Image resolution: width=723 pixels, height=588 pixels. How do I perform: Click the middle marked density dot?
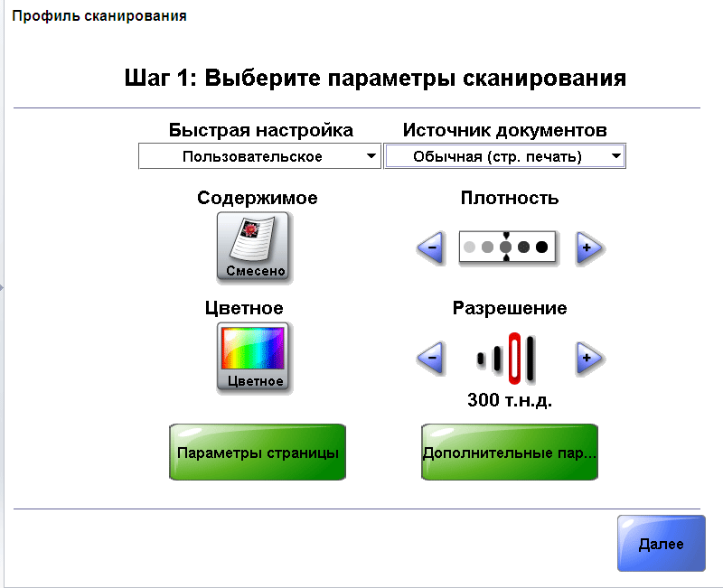point(505,247)
